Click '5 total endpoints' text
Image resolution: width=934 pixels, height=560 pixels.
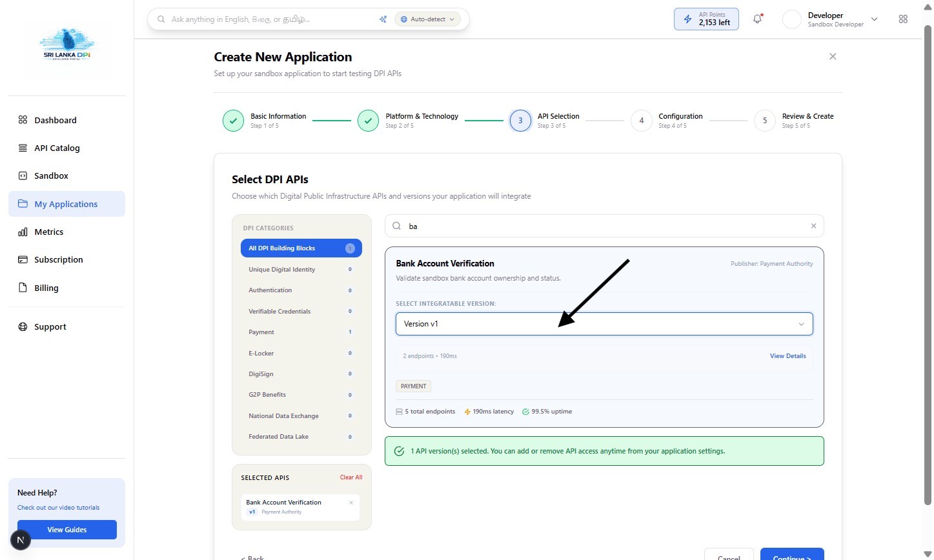430,412
